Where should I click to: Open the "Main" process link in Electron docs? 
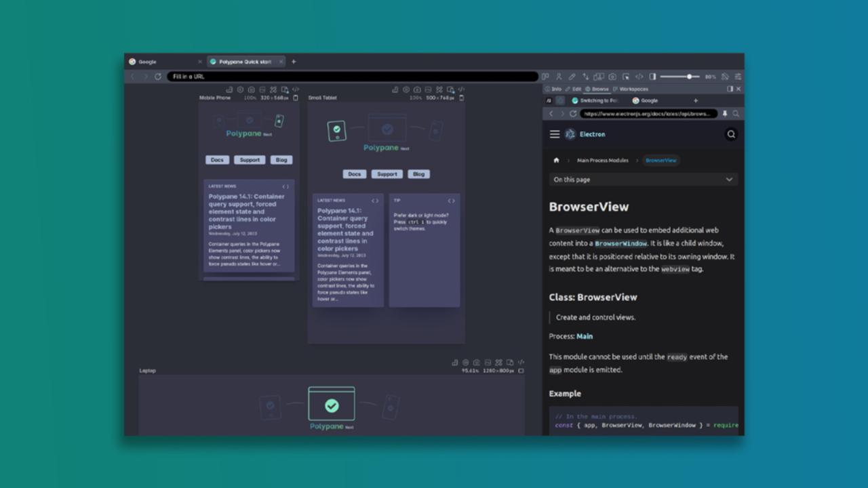point(584,335)
